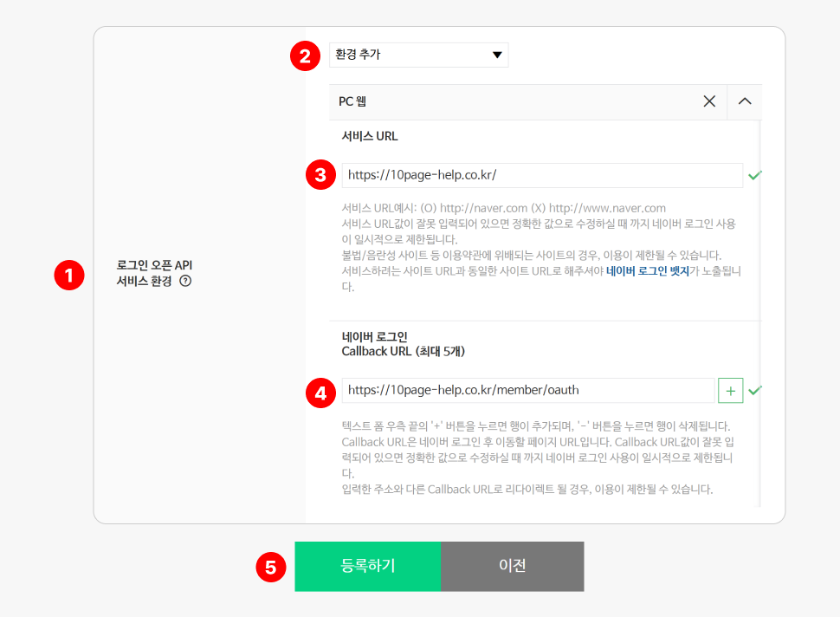Go back with the 이전 button
This screenshot has height=617, width=840.
coord(512,567)
